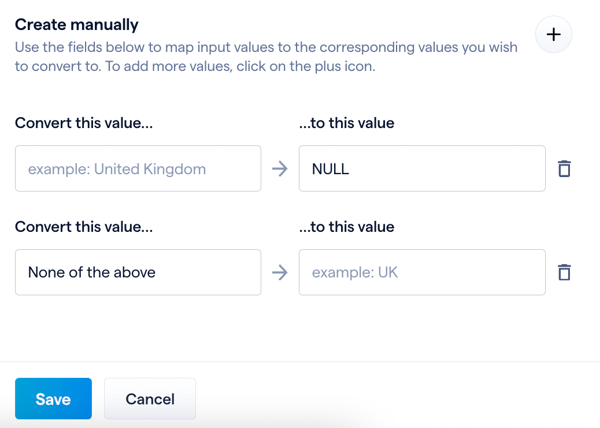Click the first ...to this value label
This screenshot has height=428, width=600.
tap(347, 123)
